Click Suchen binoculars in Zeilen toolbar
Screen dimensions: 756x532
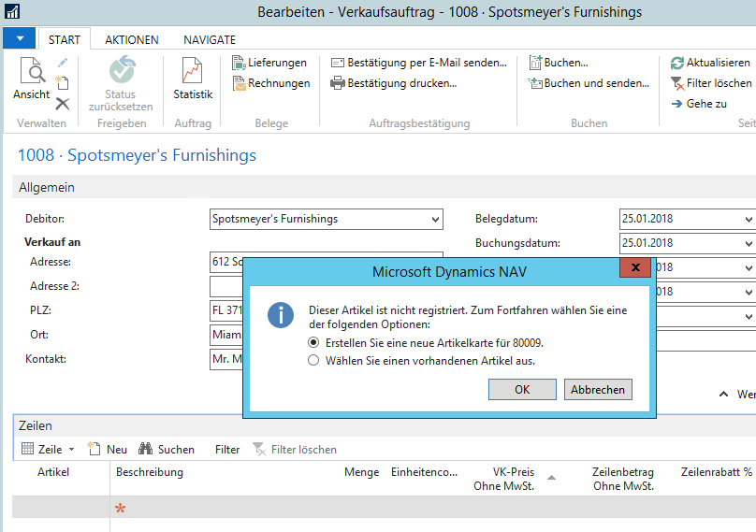(x=167, y=449)
